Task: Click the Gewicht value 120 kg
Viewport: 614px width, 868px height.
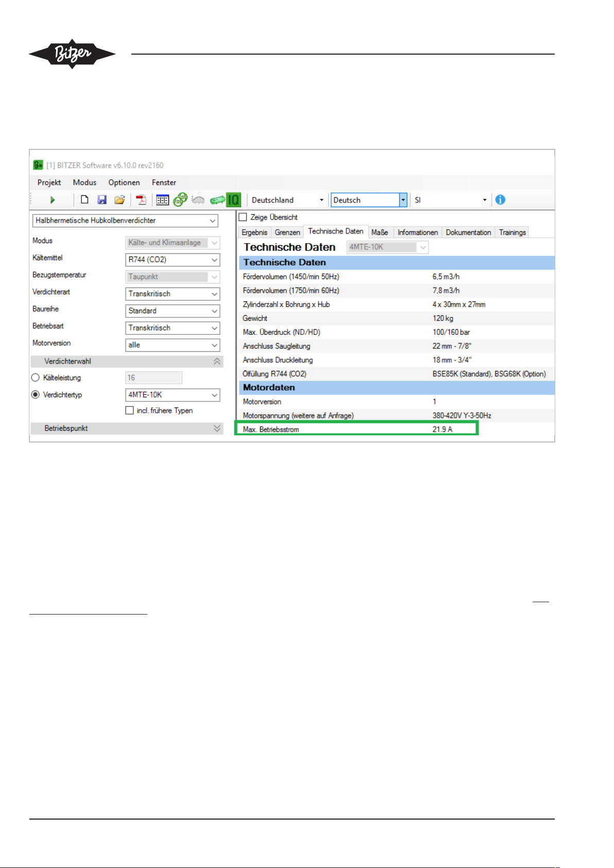Action: [x=443, y=318]
